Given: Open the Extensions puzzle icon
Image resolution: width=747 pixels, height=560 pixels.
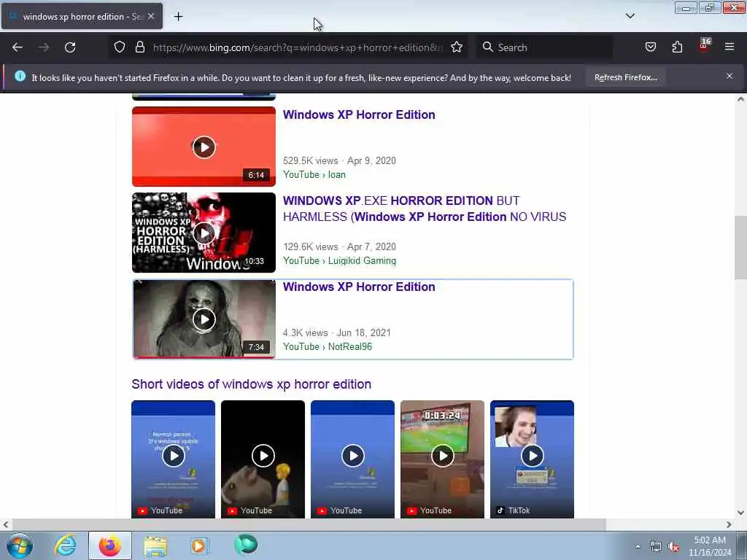Looking at the screenshot, I should click(677, 47).
